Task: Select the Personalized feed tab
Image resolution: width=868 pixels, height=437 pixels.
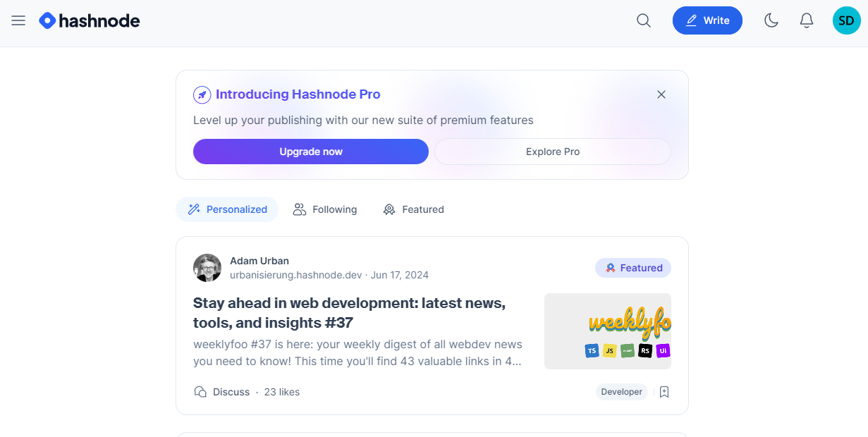Action: [x=227, y=209]
